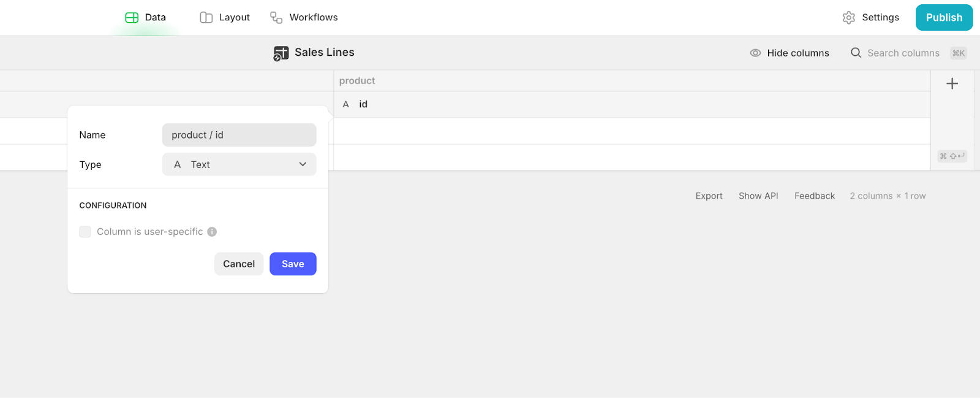Click the CONFIGURATION section heading

pos(113,205)
